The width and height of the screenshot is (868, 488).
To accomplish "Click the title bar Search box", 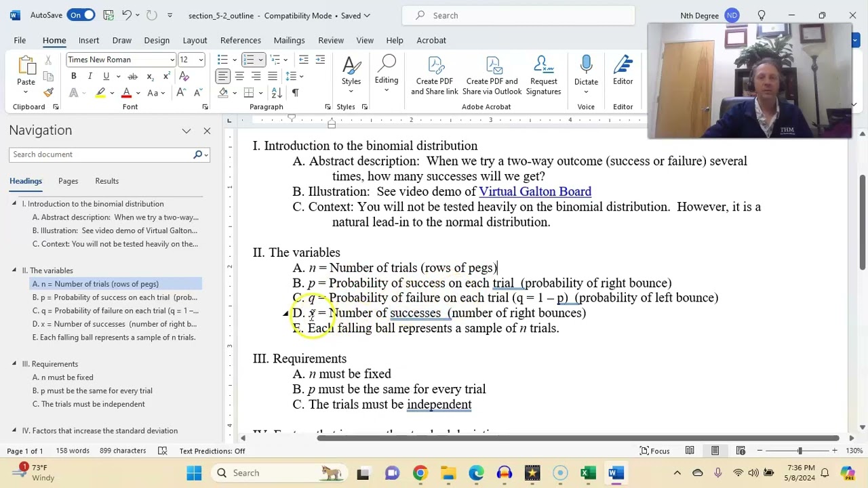I will (x=519, y=15).
